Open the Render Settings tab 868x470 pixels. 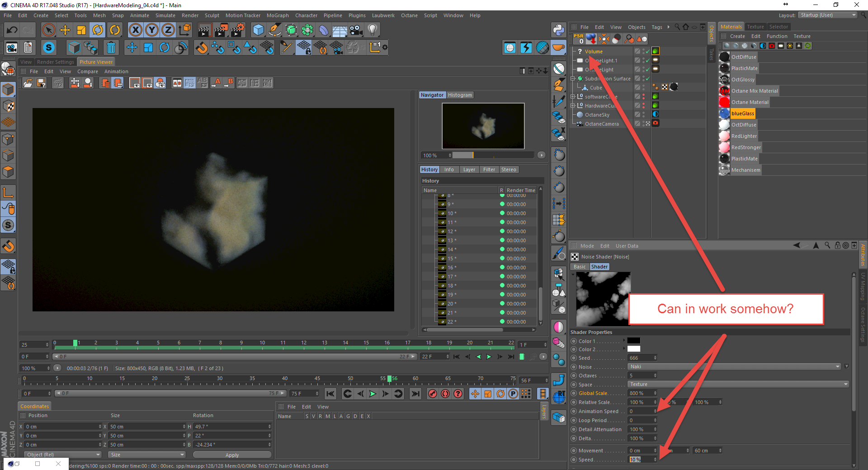pos(55,62)
